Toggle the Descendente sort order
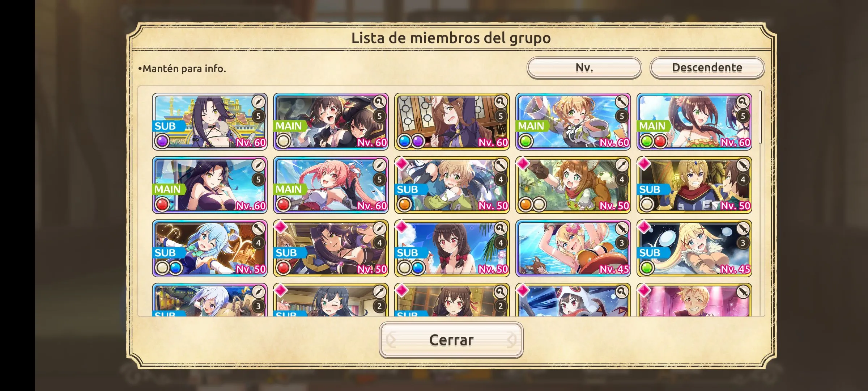This screenshot has height=391, width=868. point(707,67)
